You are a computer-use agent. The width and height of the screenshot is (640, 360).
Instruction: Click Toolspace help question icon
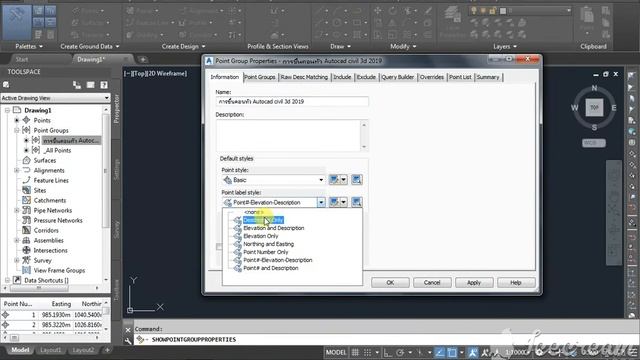point(104,85)
